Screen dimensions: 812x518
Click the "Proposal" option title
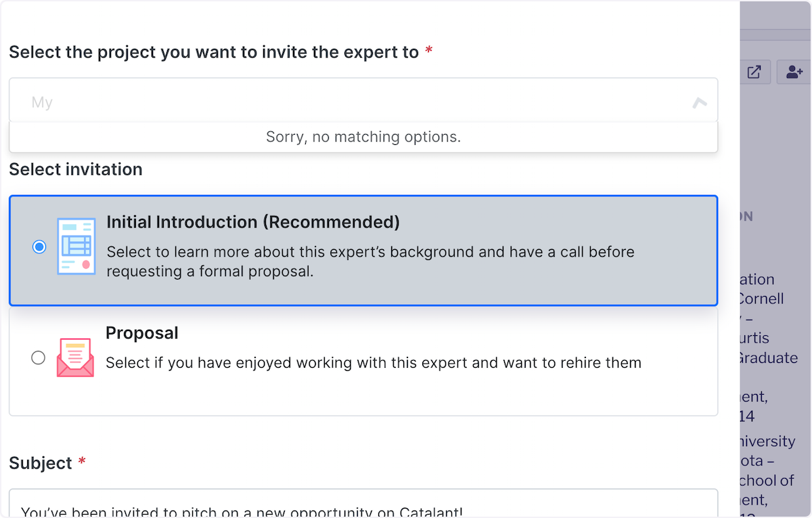pyautogui.click(x=142, y=333)
